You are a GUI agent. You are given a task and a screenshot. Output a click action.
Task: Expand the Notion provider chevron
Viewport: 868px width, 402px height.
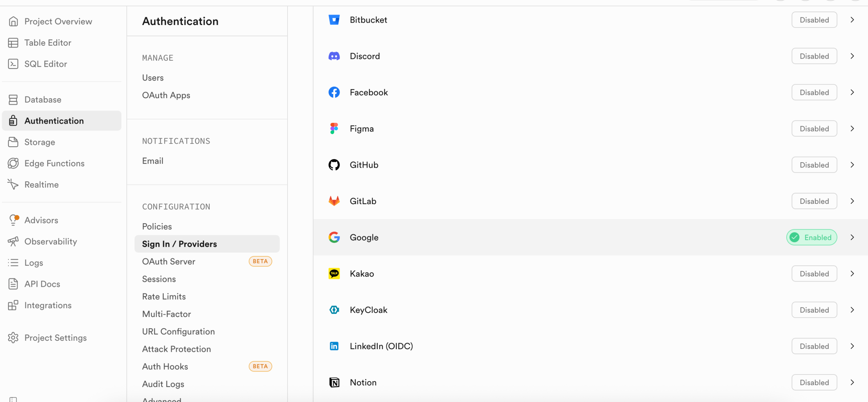(852, 382)
